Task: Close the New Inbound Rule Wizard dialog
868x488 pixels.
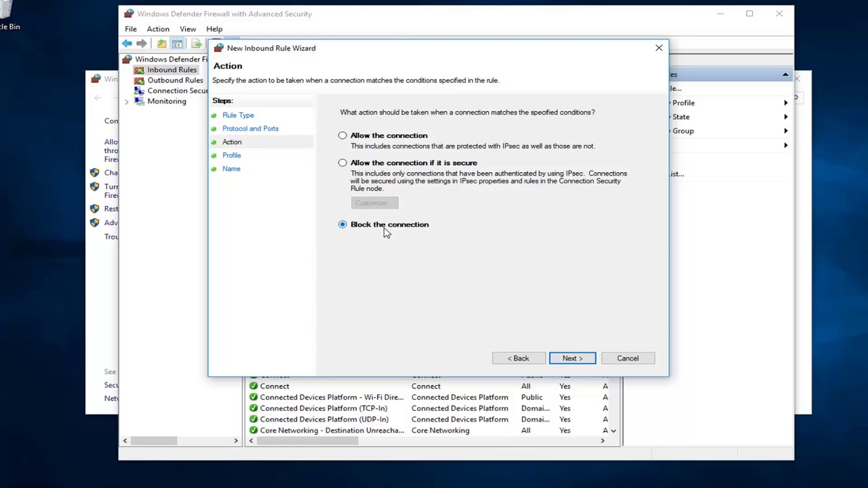Action: click(659, 48)
